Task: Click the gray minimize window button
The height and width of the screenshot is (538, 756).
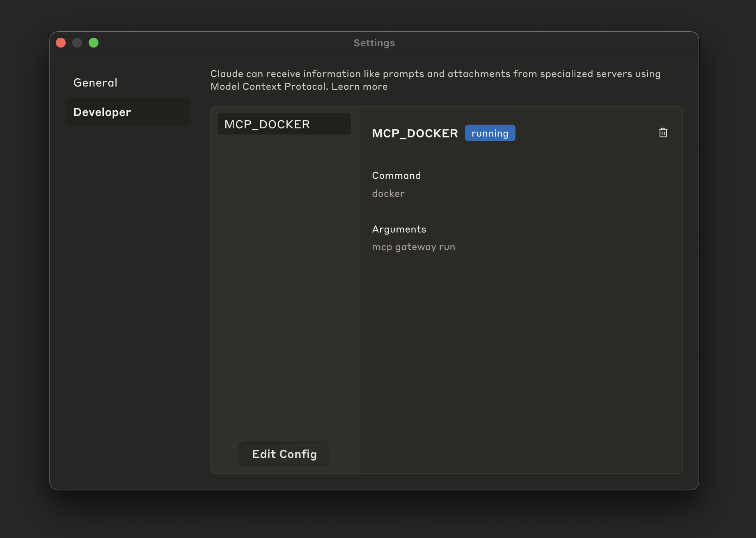Action: pos(77,43)
